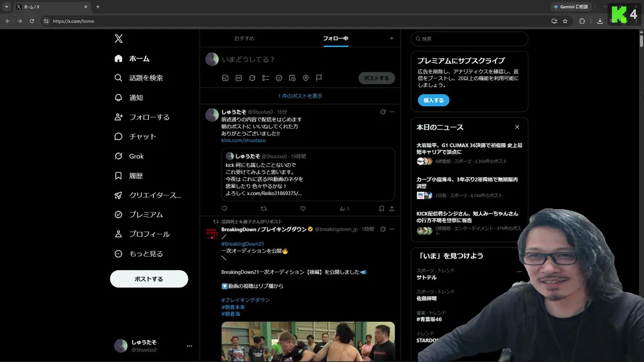Open the #青葉坂46 trend

[429, 319]
